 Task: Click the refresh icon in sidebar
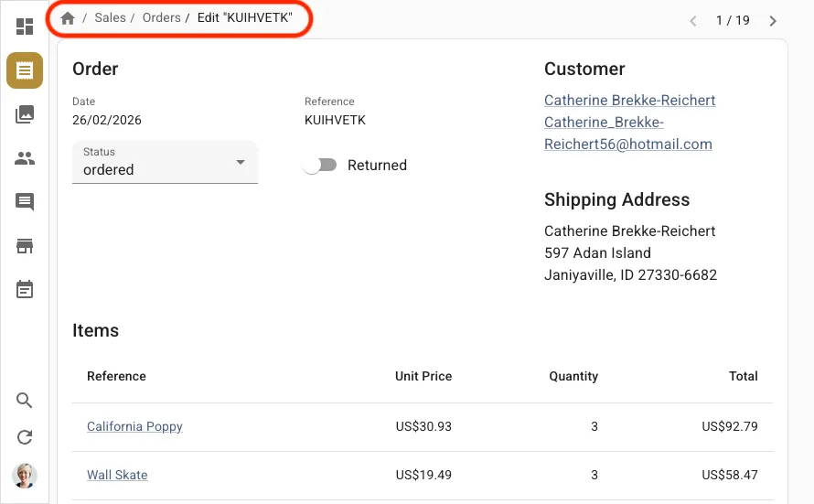pos(25,437)
